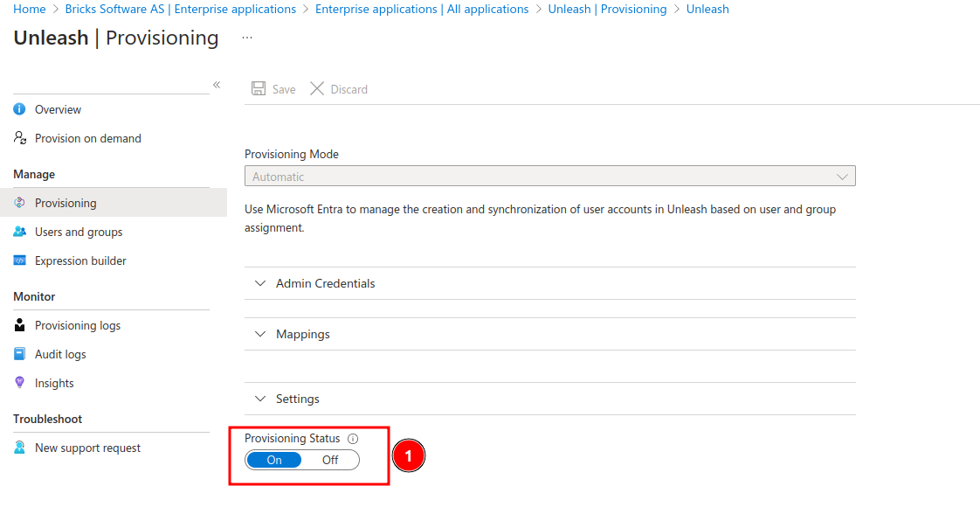980x507 pixels.
Task: Open Audit logs
Action: 63,354
